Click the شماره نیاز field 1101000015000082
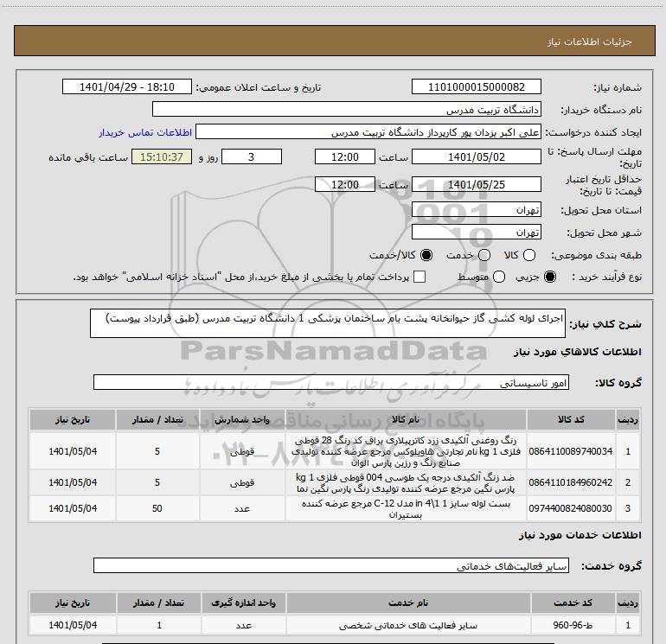 [x=476, y=86]
